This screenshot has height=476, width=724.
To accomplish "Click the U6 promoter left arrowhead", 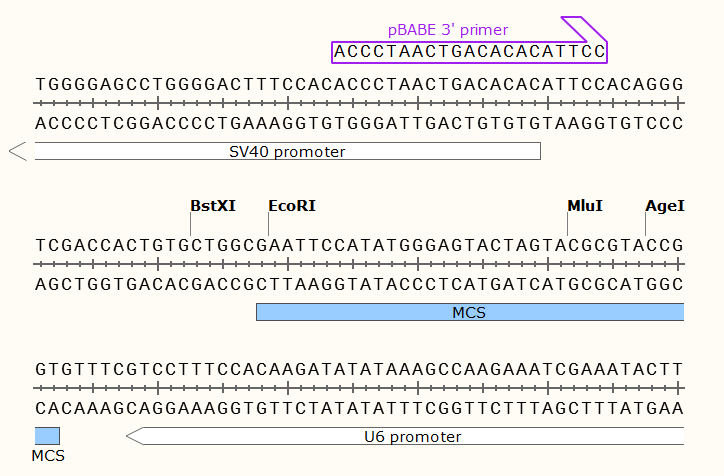I will [135, 436].
